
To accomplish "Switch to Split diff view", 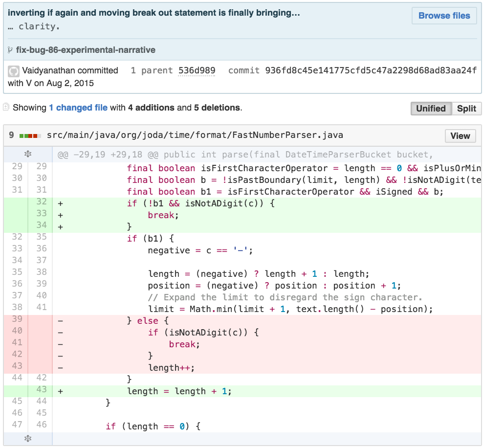I will [x=466, y=109].
